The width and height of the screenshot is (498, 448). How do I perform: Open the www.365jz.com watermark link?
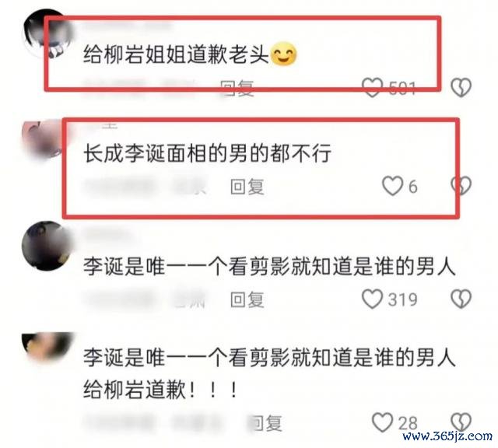pos(447,436)
